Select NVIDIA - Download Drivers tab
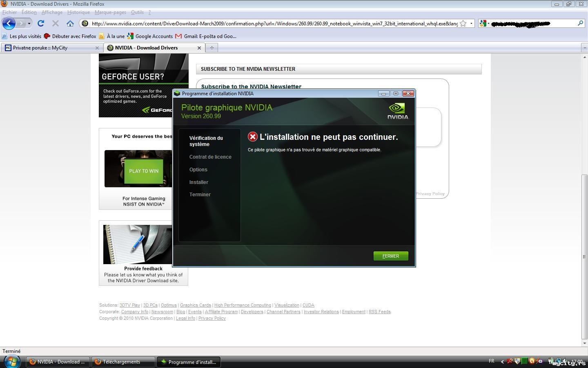 click(x=154, y=48)
